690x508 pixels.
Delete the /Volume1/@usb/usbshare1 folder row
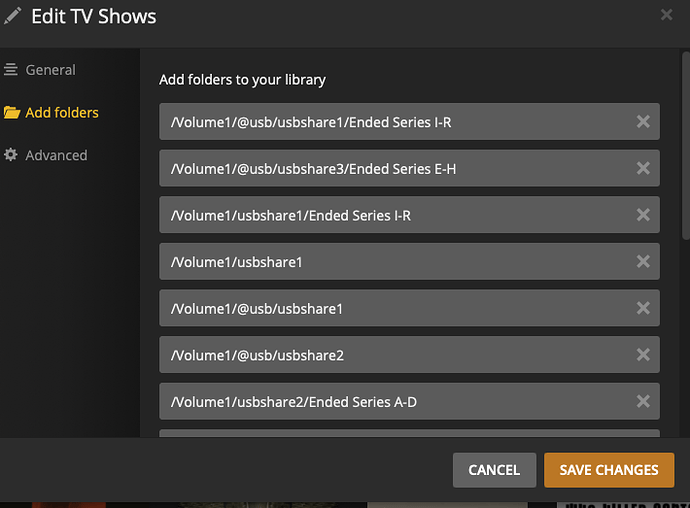(x=643, y=308)
